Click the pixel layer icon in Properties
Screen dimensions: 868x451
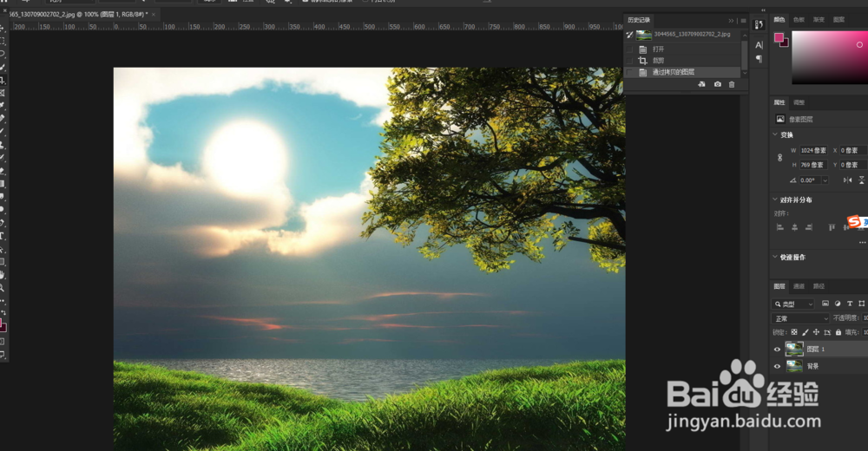click(x=780, y=119)
